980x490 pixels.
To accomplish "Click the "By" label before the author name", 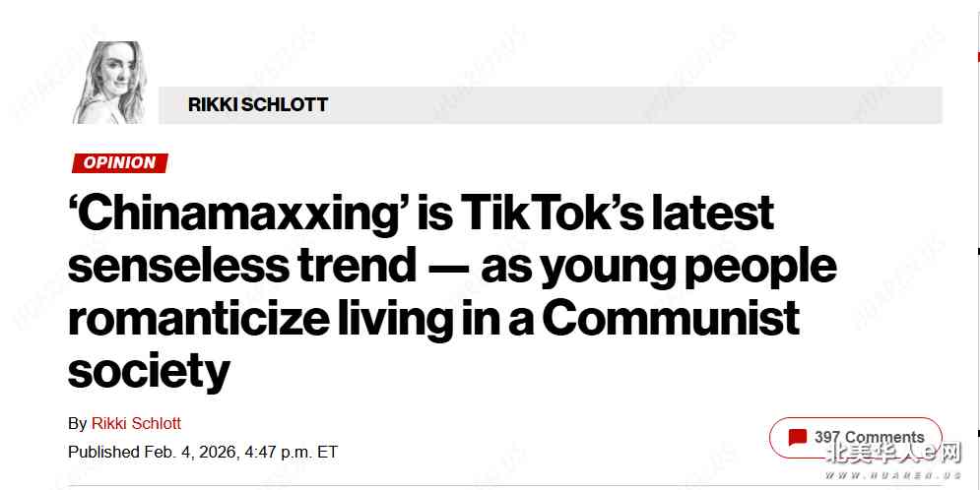I will coord(78,424).
